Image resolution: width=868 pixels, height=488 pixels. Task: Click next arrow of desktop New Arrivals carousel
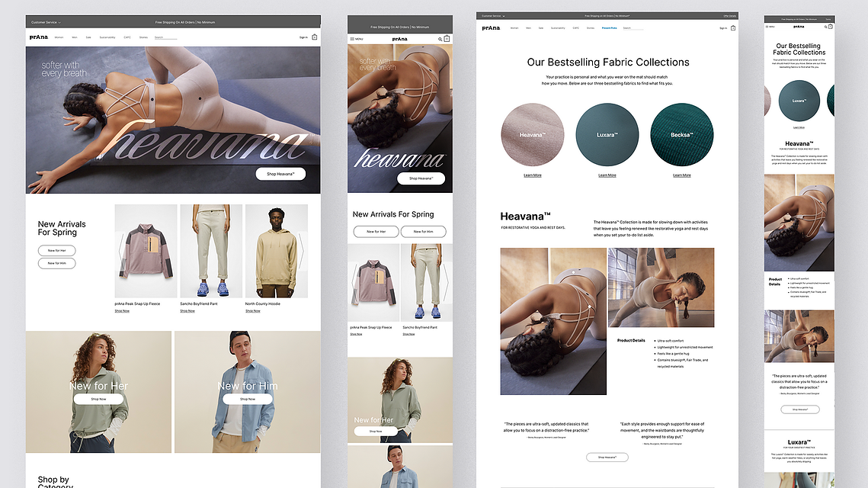(302, 251)
